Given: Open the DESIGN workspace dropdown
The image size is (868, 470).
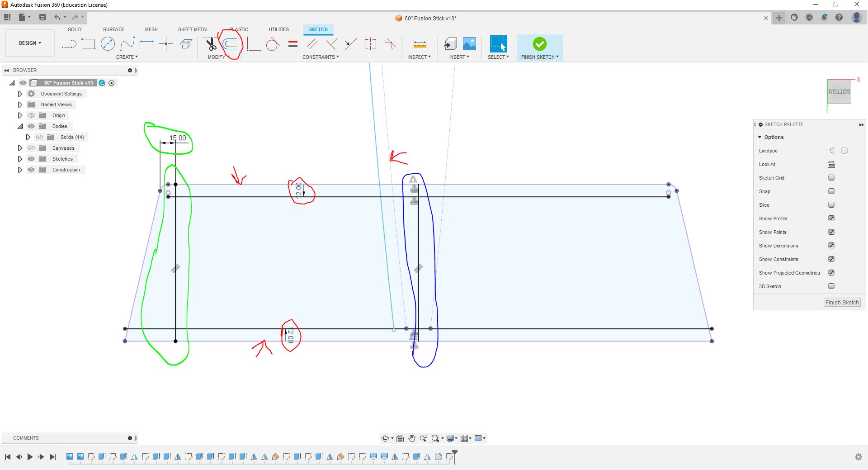Looking at the screenshot, I should coord(30,43).
